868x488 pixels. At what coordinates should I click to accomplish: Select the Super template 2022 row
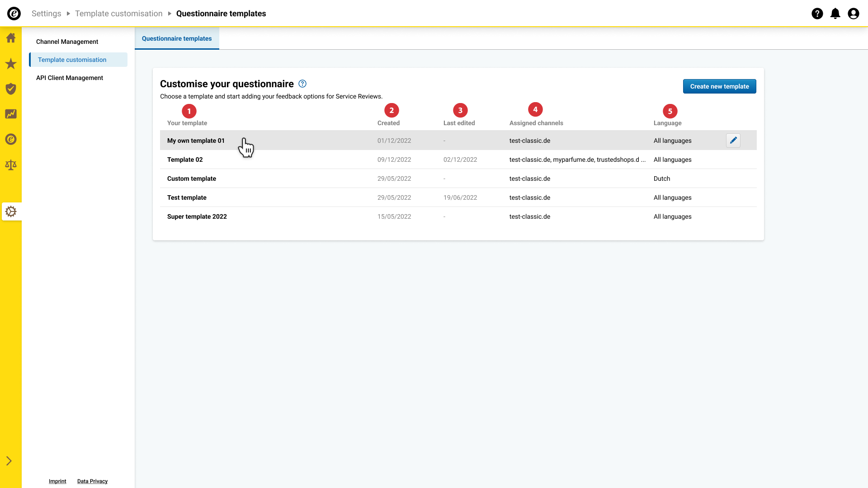click(458, 216)
